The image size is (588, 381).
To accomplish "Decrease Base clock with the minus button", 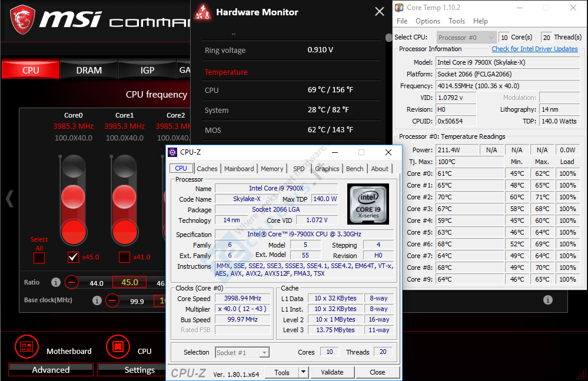I will [x=112, y=300].
